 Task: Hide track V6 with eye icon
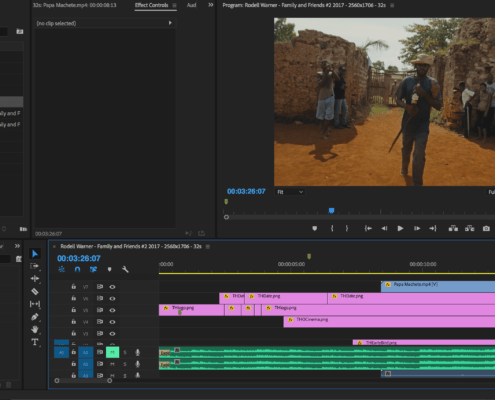coord(112,298)
